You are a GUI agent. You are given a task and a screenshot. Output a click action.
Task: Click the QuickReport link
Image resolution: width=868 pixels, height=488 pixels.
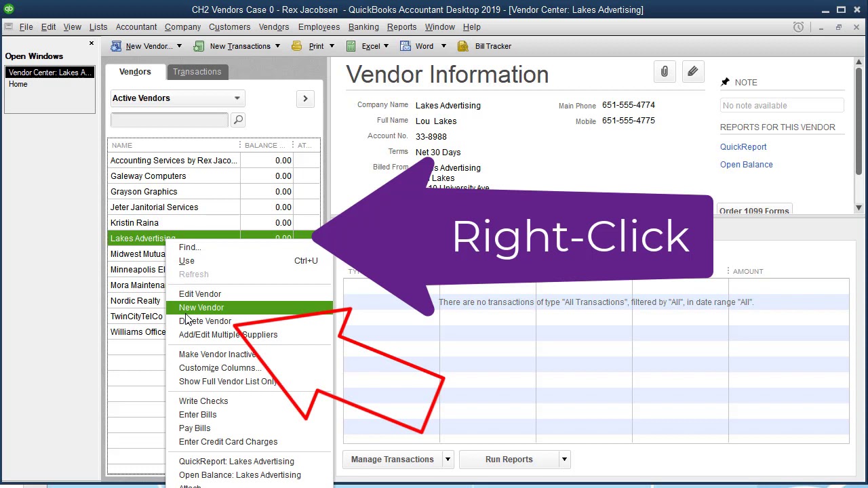tap(743, 147)
